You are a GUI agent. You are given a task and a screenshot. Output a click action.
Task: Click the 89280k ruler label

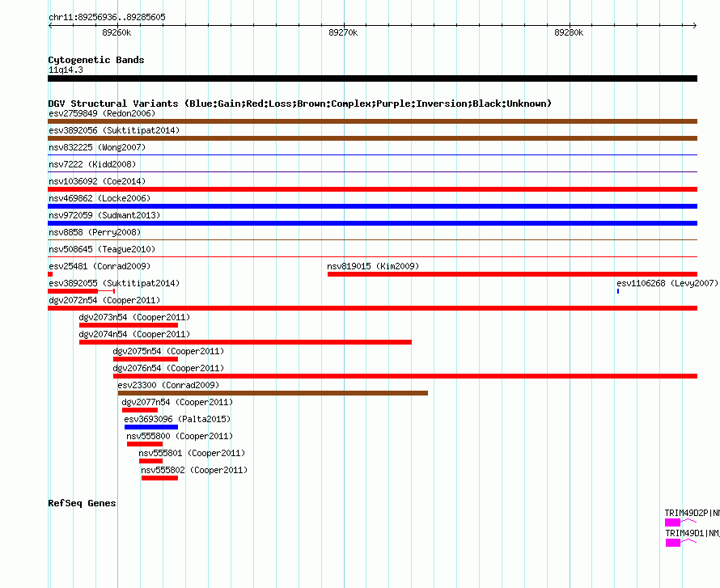pyautogui.click(x=569, y=32)
